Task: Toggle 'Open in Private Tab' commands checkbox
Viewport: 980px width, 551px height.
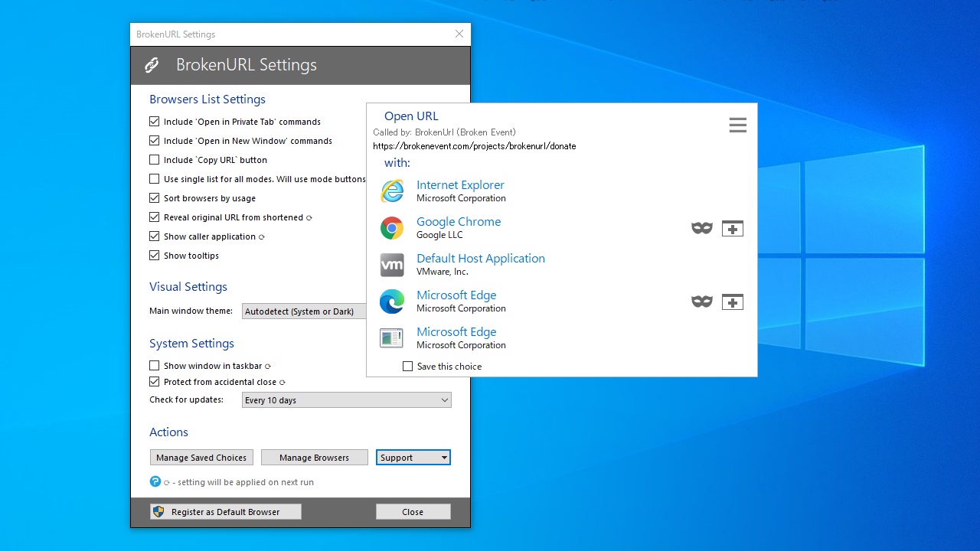Action: pyautogui.click(x=155, y=122)
